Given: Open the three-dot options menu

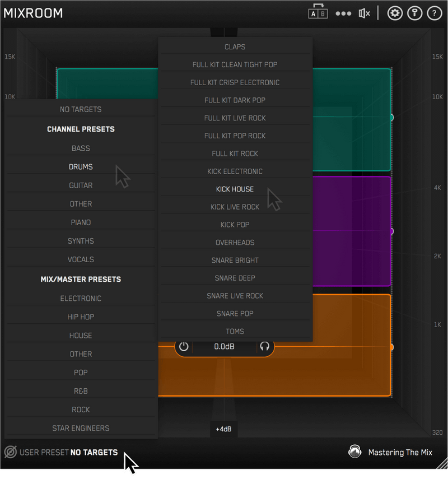Looking at the screenshot, I should [343, 12].
